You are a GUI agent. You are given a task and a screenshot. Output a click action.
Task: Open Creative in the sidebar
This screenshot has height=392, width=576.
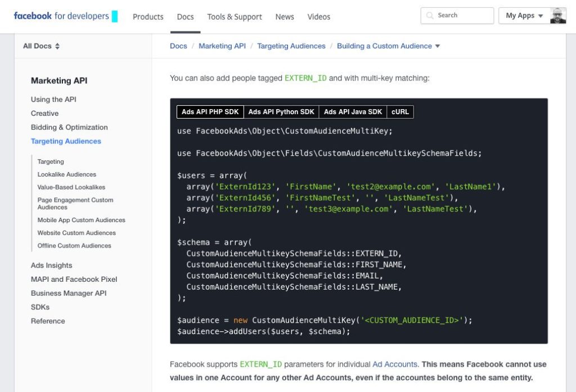click(x=45, y=113)
